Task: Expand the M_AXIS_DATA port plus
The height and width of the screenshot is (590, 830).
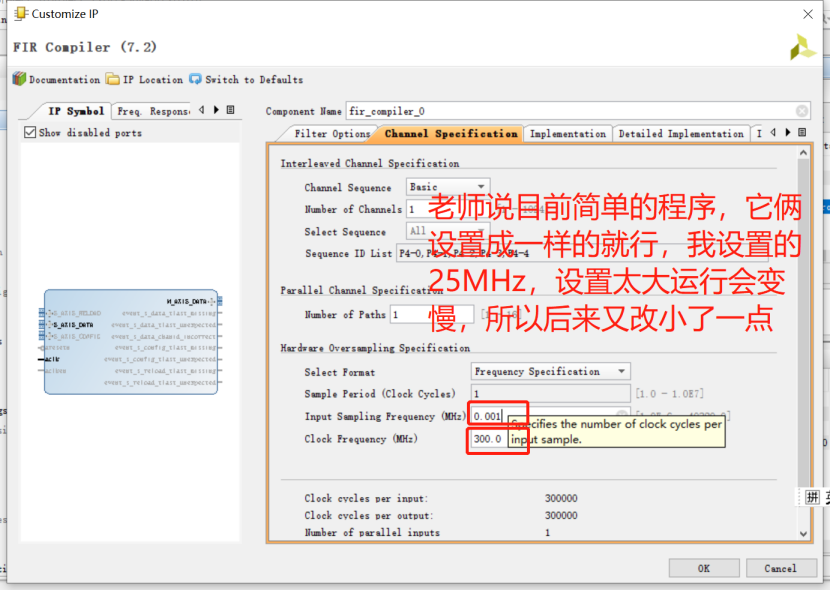Action: point(212,302)
